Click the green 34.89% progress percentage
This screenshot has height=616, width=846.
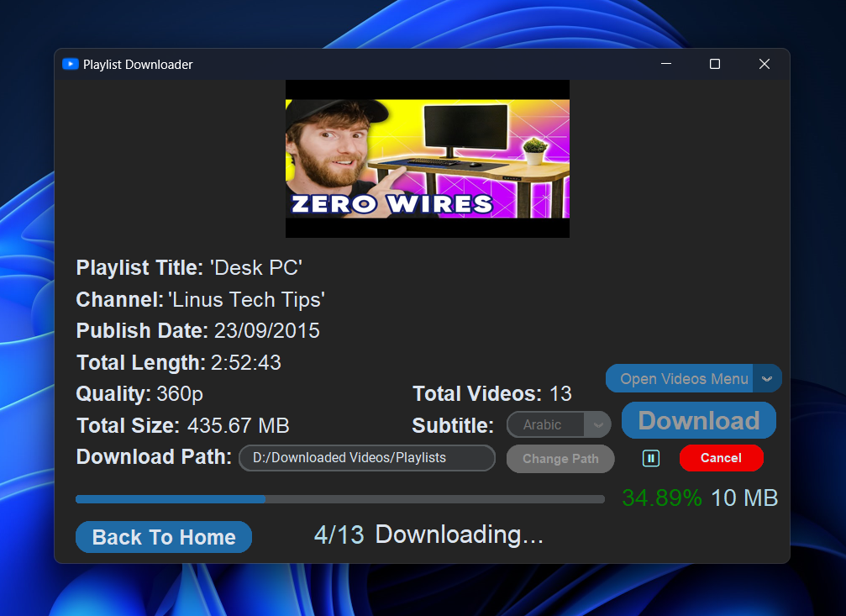point(662,498)
